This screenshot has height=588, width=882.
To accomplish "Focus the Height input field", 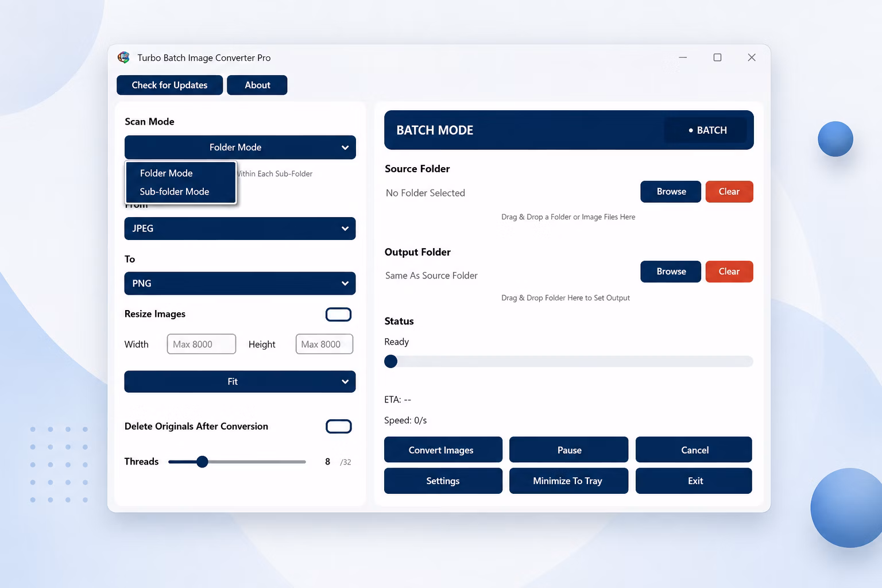I will click(x=324, y=344).
